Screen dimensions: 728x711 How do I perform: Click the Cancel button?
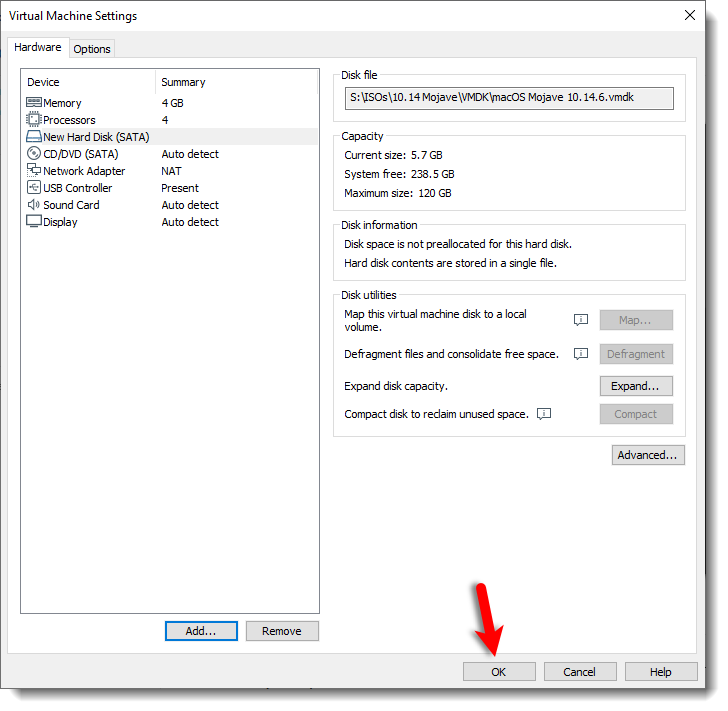pos(580,672)
